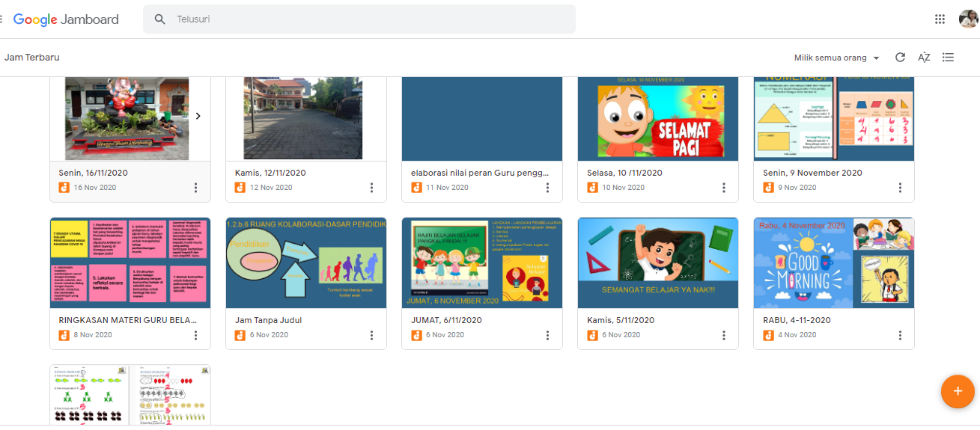Switch to list view
980x430 pixels.
tap(948, 58)
